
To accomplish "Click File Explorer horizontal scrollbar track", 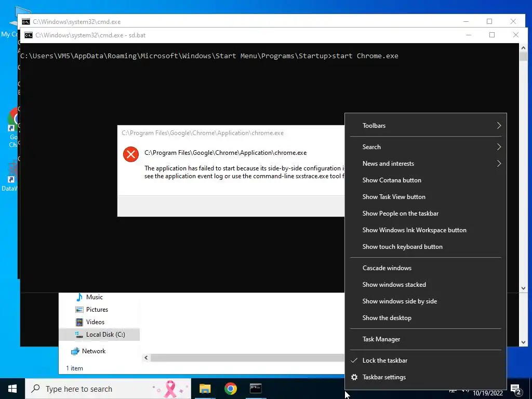I will coord(247,357).
